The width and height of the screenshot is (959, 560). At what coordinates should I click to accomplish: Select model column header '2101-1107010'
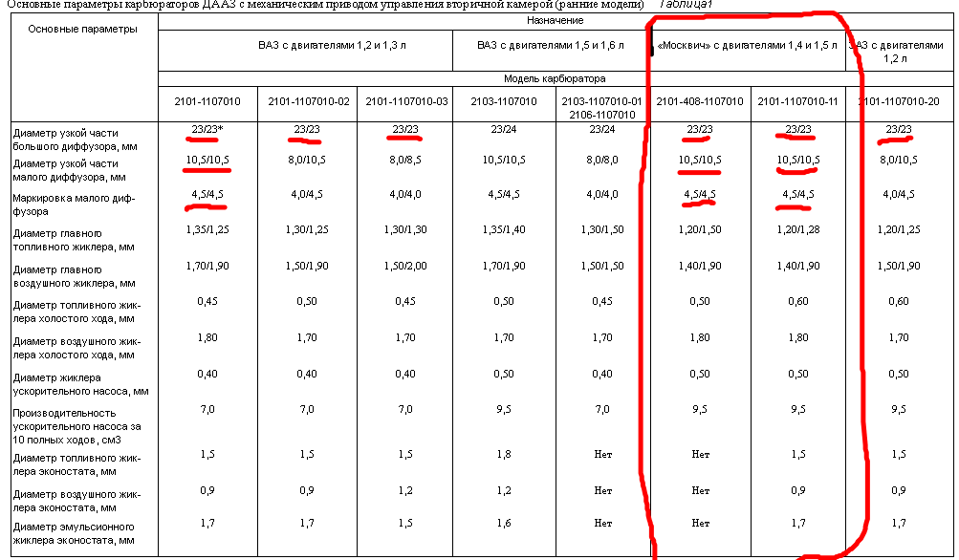[207, 101]
